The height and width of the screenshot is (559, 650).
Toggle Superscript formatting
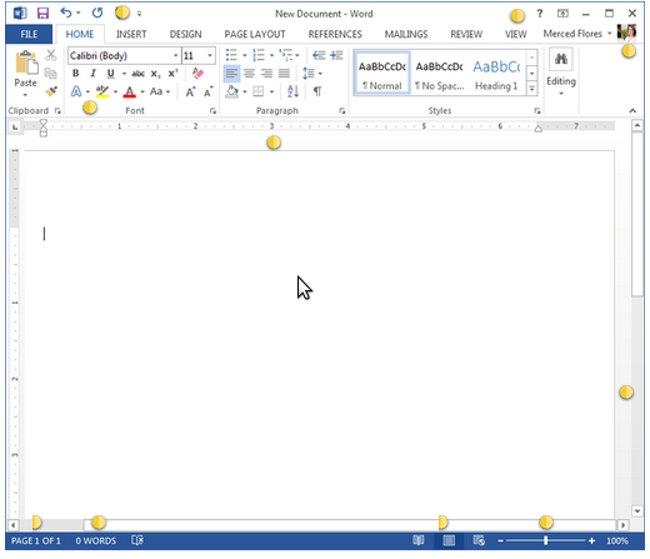tap(173, 73)
